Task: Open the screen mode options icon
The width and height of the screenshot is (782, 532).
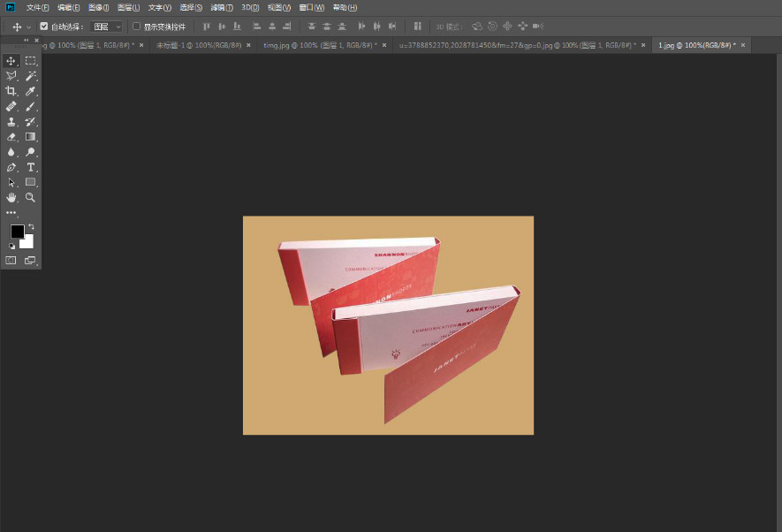Action: pyautogui.click(x=31, y=261)
